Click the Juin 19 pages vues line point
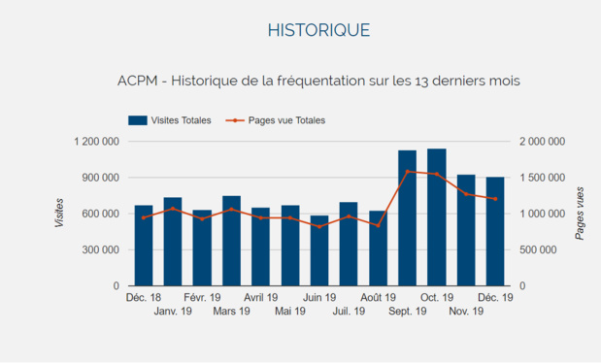Image resolution: width=601 pixels, height=364 pixels. [x=319, y=227]
